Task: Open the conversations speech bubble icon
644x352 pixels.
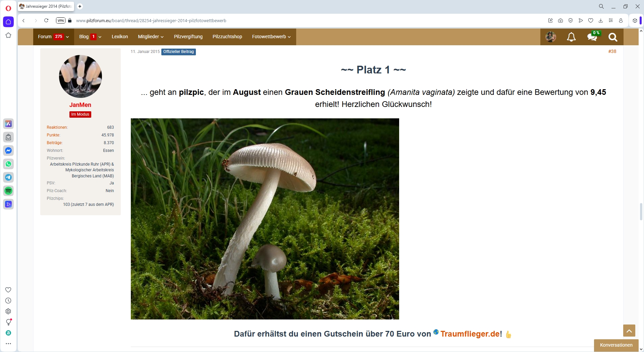Action: (x=592, y=37)
